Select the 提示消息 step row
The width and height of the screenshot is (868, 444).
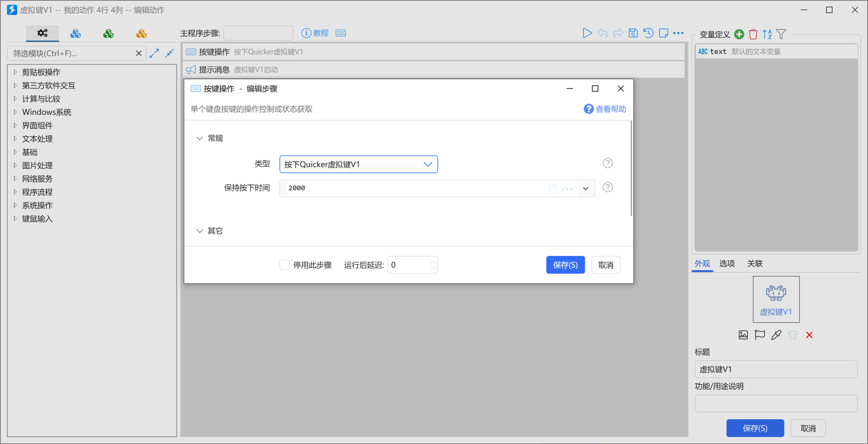[434, 69]
